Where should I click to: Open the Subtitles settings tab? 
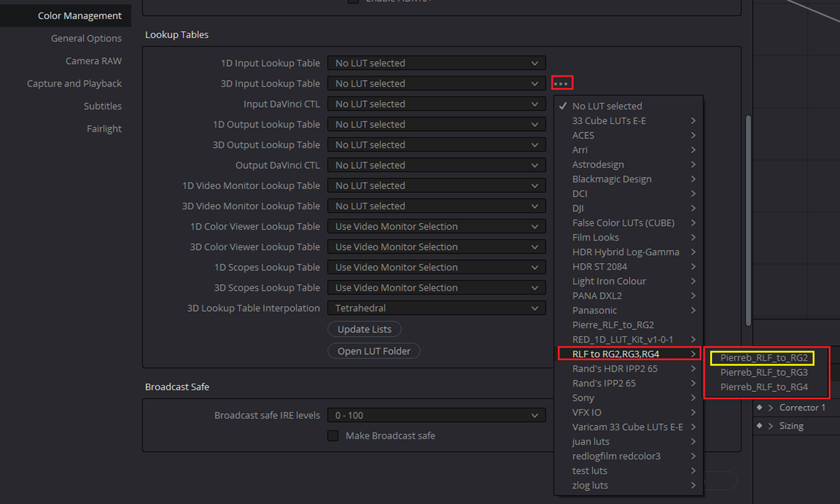(x=66, y=106)
